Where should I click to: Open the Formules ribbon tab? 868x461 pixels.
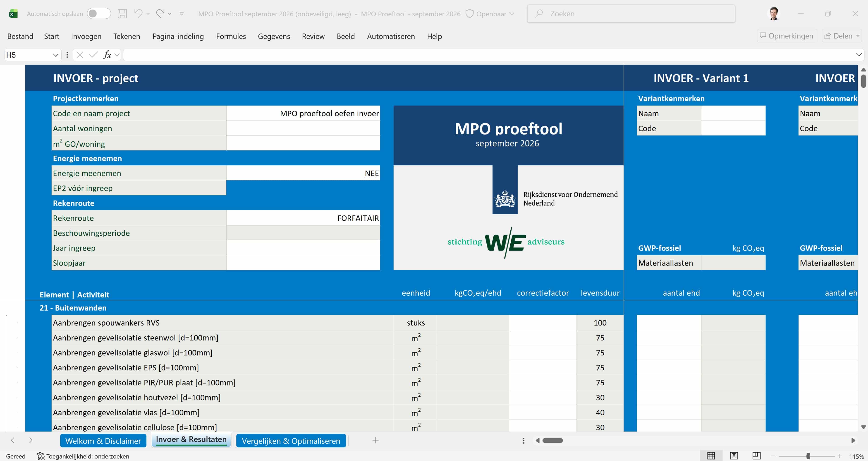(x=231, y=36)
